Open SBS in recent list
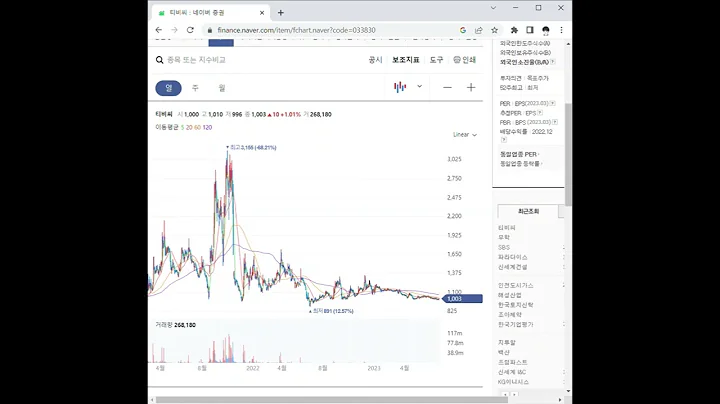 click(504, 247)
